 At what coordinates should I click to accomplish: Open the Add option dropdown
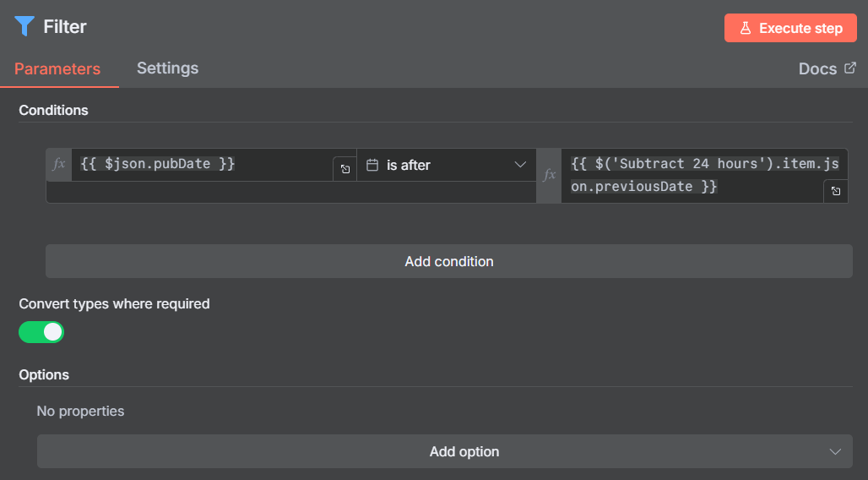445,451
